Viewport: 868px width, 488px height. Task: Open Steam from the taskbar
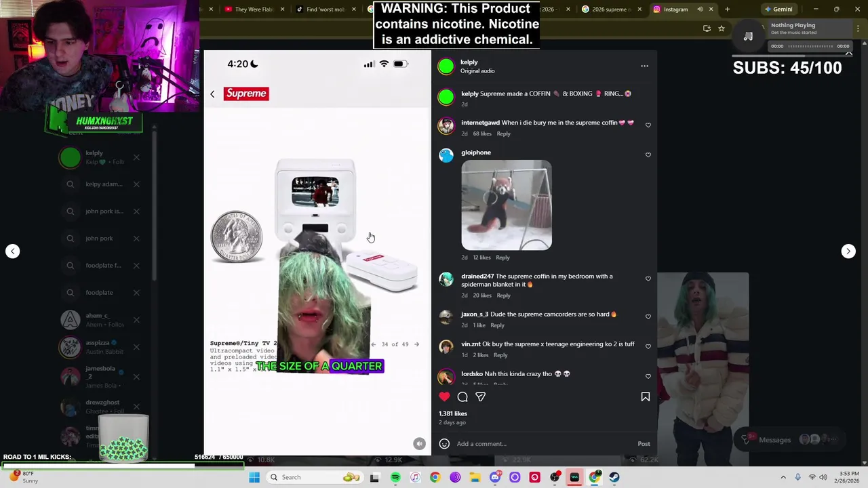[614, 477]
